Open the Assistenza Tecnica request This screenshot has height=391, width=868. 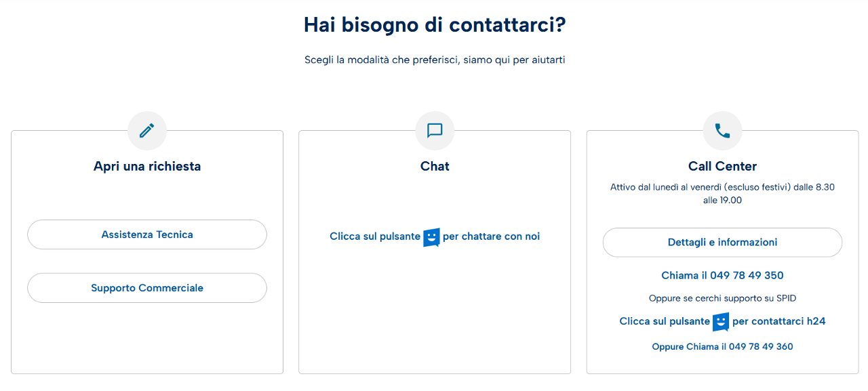[x=147, y=234]
